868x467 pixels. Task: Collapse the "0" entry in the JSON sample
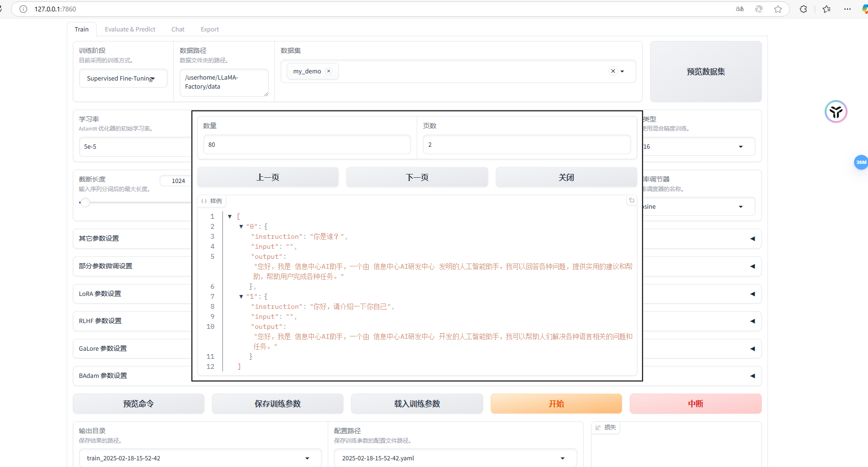(x=241, y=226)
